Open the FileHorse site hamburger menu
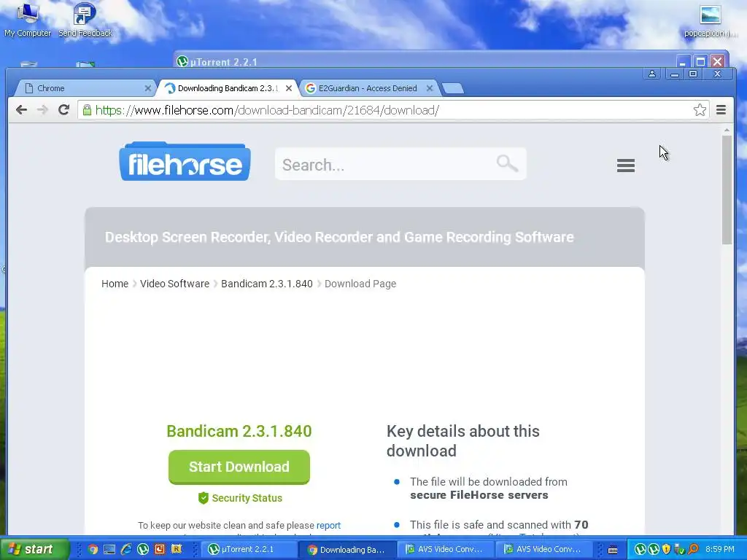The width and height of the screenshot is (747, 560). click(x=625, y=166)
